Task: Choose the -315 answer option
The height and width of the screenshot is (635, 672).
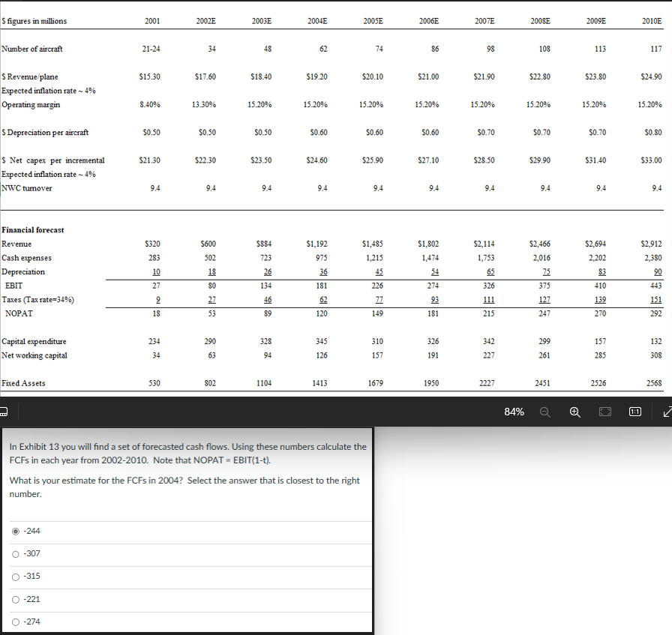Action: pos(16,577)
